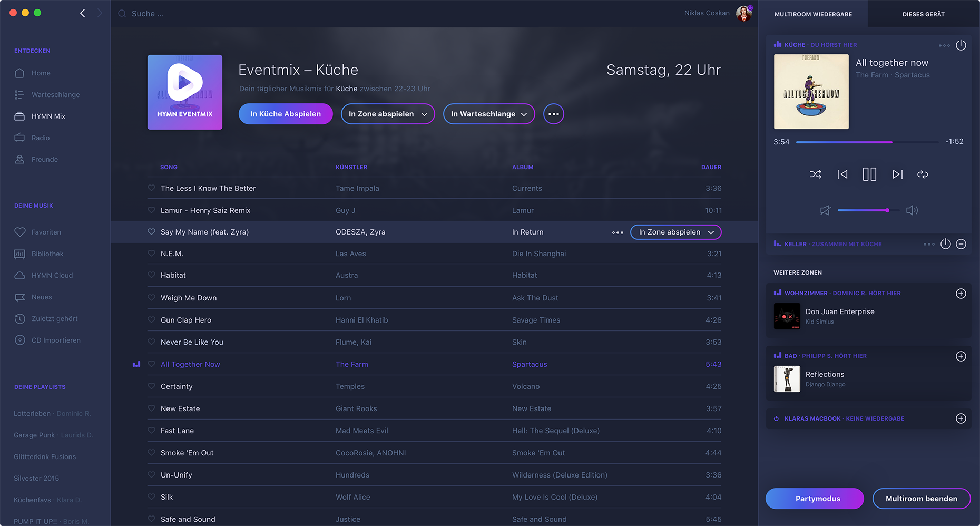Remove Keller from the zone group
This screenshot has height=526, width=980.
click(961, 244)
